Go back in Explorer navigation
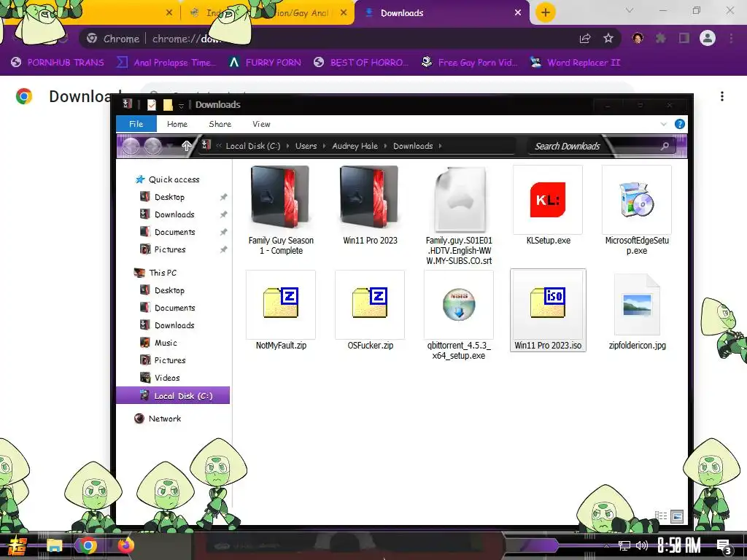 point(131,146)
